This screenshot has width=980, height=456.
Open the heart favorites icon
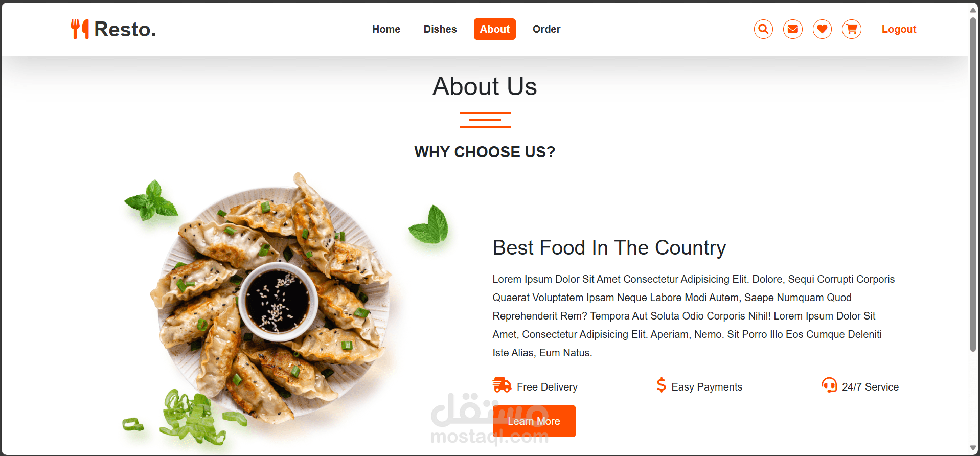click(x=822, y=29)
